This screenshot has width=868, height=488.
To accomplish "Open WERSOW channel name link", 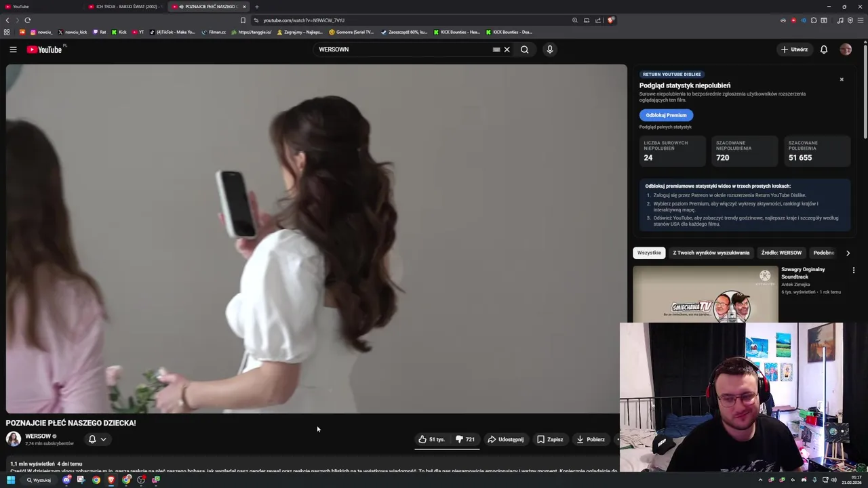I will point(38,436).
